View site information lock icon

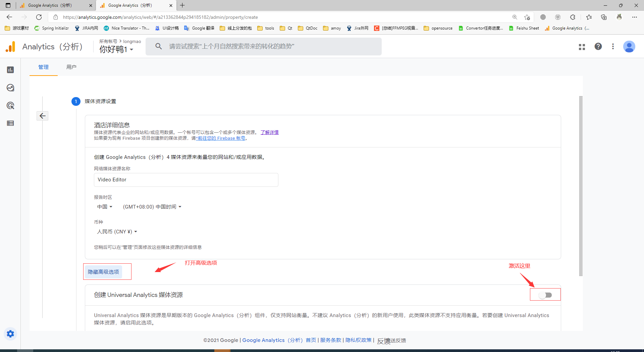coord(56,17)
